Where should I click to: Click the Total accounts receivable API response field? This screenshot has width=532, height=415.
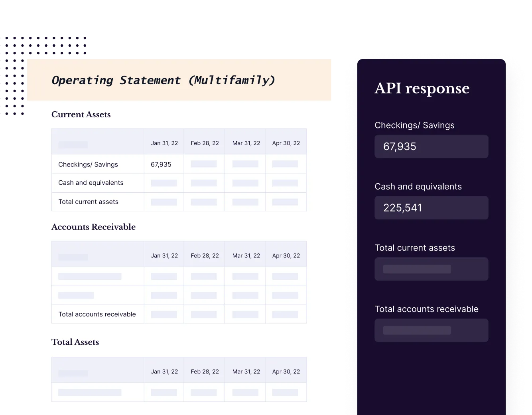(431, 330)
